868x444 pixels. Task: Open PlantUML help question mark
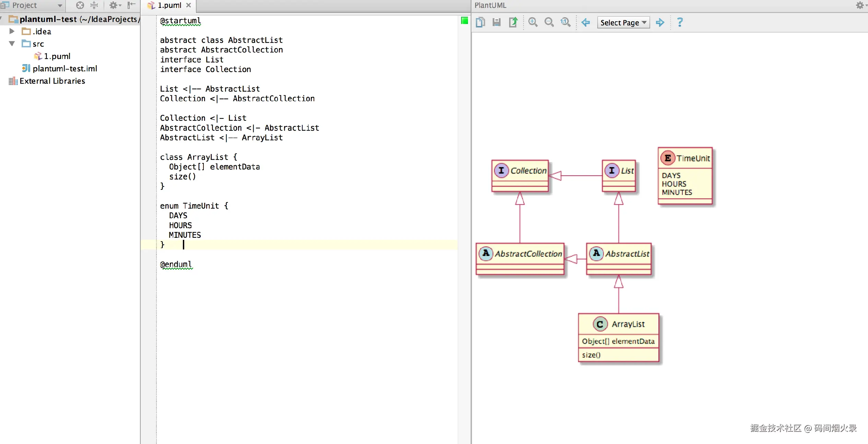click(680, 23)
